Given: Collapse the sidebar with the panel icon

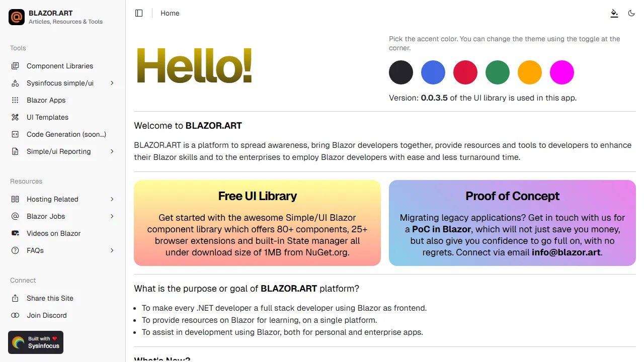Looking at the screenshot, I should click(139, 13).
